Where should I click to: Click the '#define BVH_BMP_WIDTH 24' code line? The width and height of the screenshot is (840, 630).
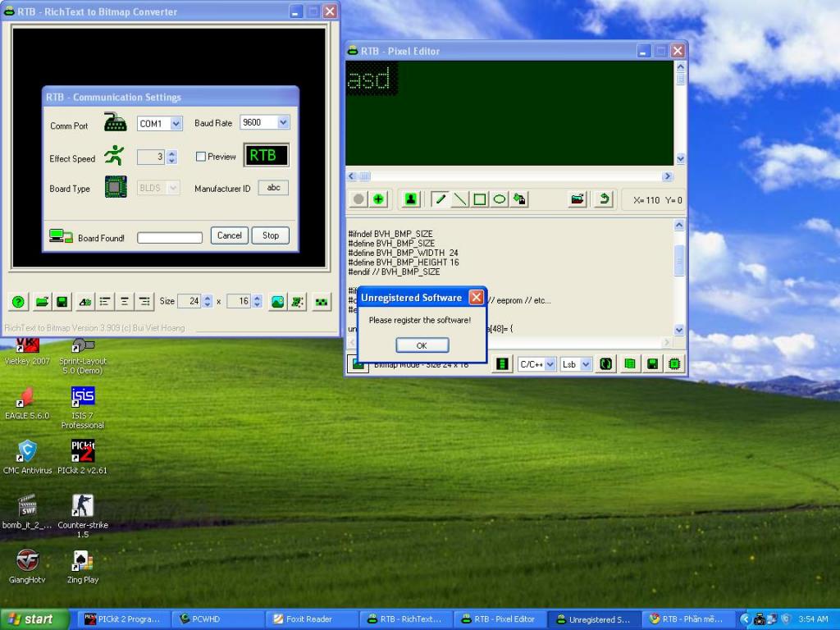click(403, 253)
